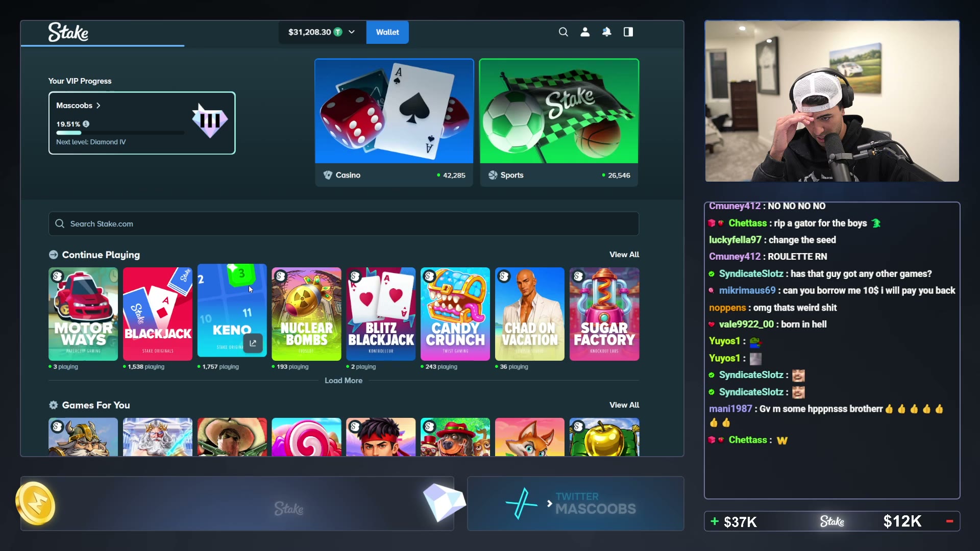Open the Sugar Factory game
980x551 pixels.
(x=604, y=314)
